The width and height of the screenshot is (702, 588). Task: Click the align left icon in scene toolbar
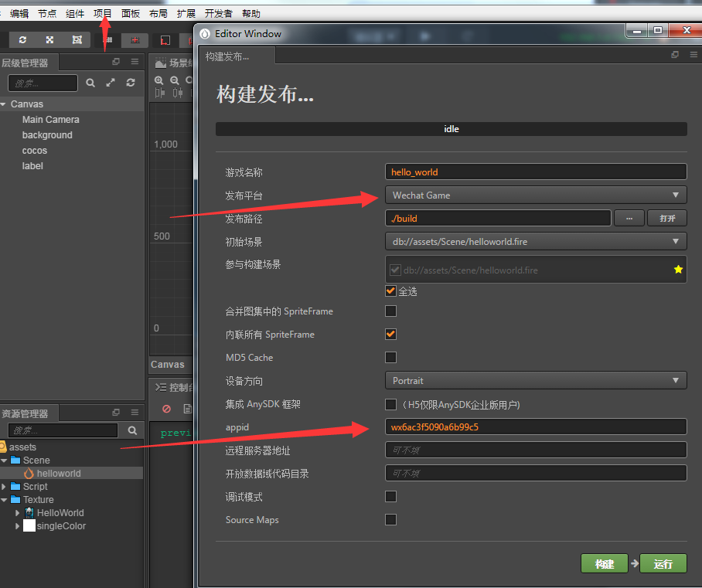(x=160, y=93)
